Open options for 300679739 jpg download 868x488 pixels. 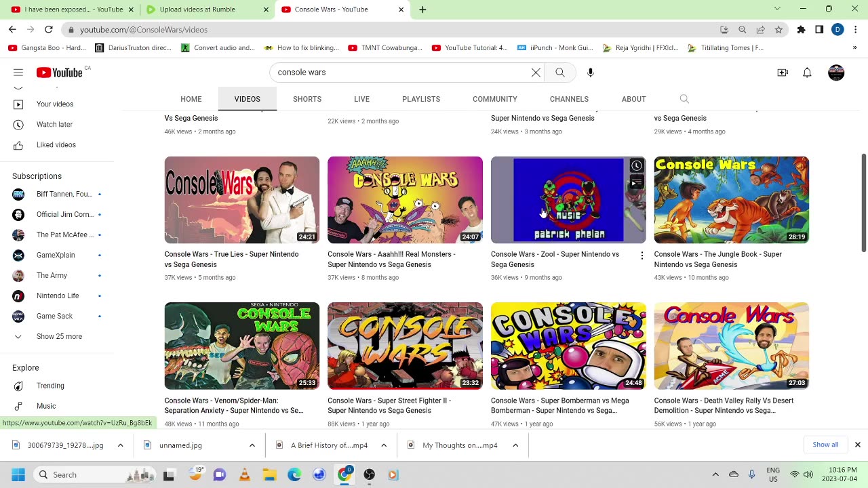[120, 445]
